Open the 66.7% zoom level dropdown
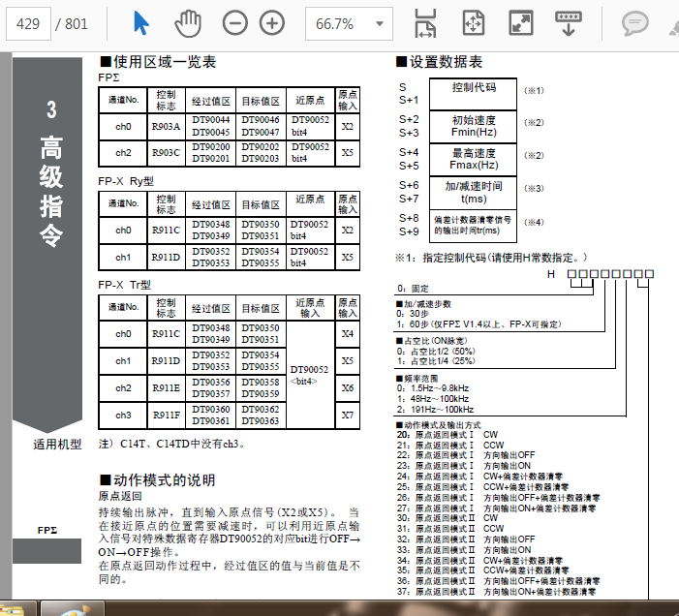Viewport: 679px width, 616px height. point(350,23)
